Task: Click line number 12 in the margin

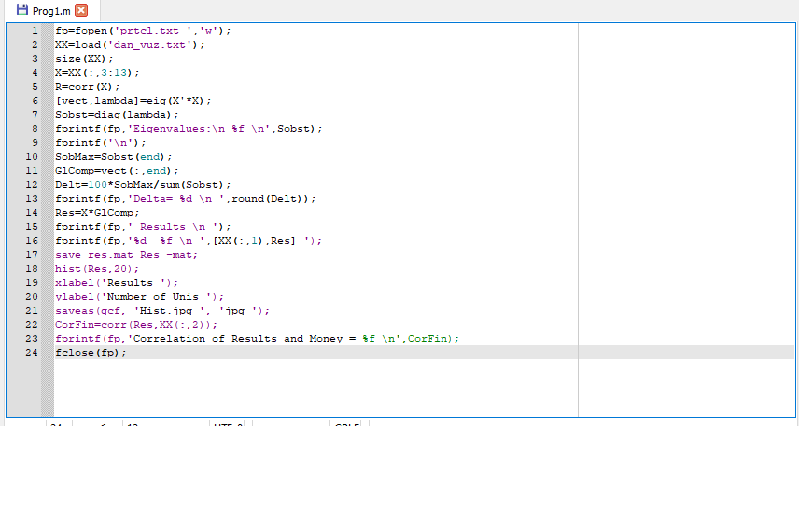Action: coord(32,184)
